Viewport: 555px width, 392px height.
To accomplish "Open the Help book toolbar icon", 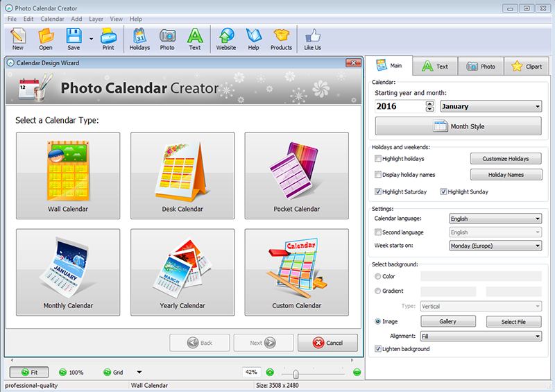I will click(253, 40).
